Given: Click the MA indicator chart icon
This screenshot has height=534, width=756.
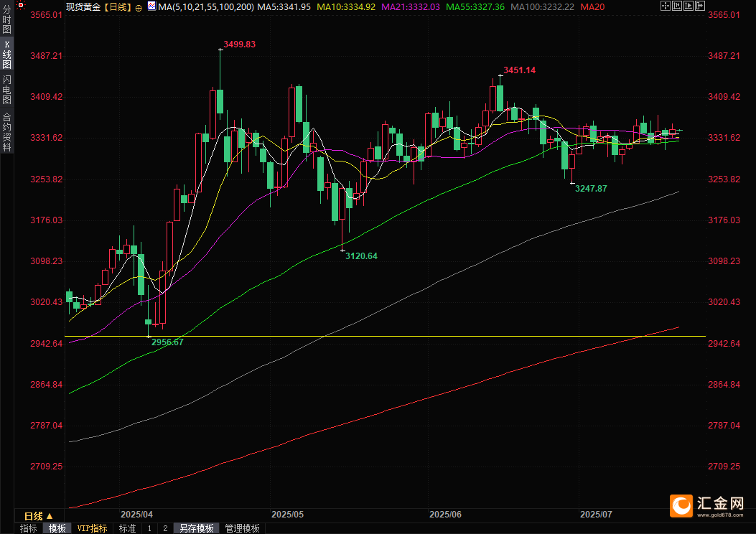Looking at the screenshot, I should (152, 6).
